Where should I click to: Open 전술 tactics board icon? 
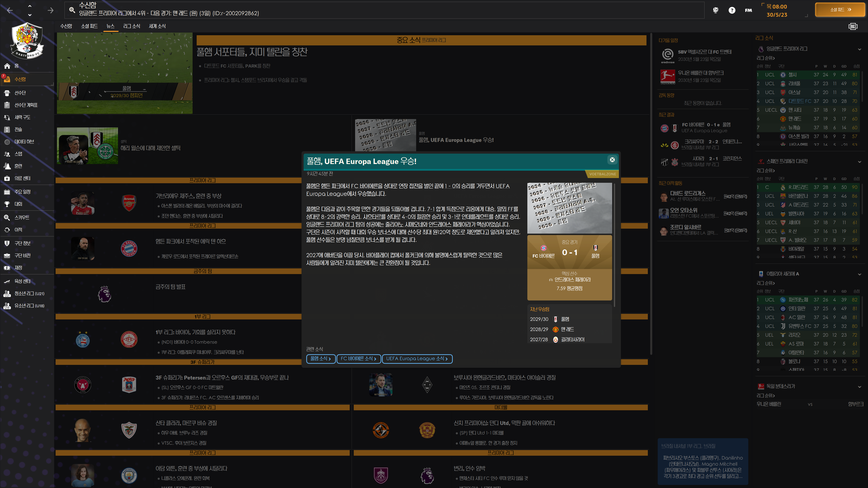[7, 129]
